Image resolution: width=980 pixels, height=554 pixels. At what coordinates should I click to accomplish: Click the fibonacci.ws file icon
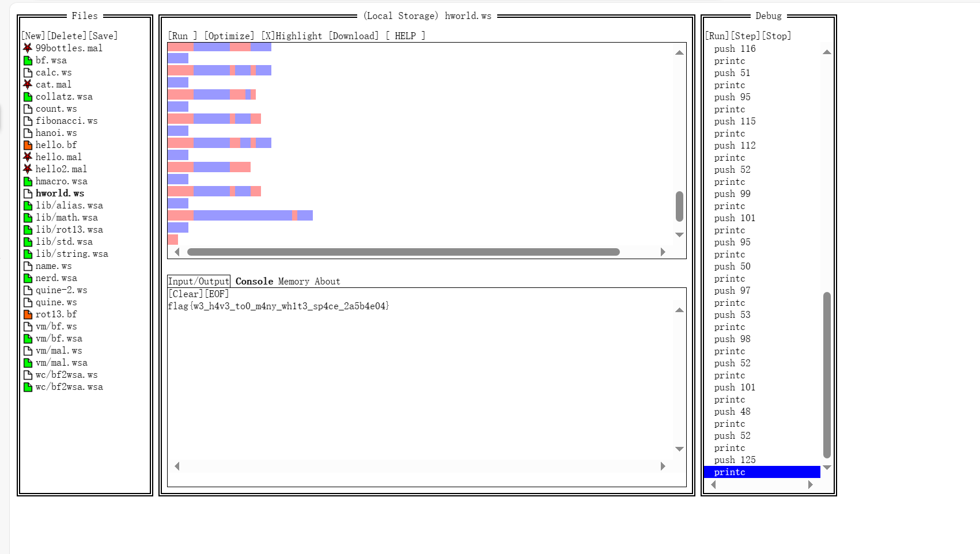(28, 121)
